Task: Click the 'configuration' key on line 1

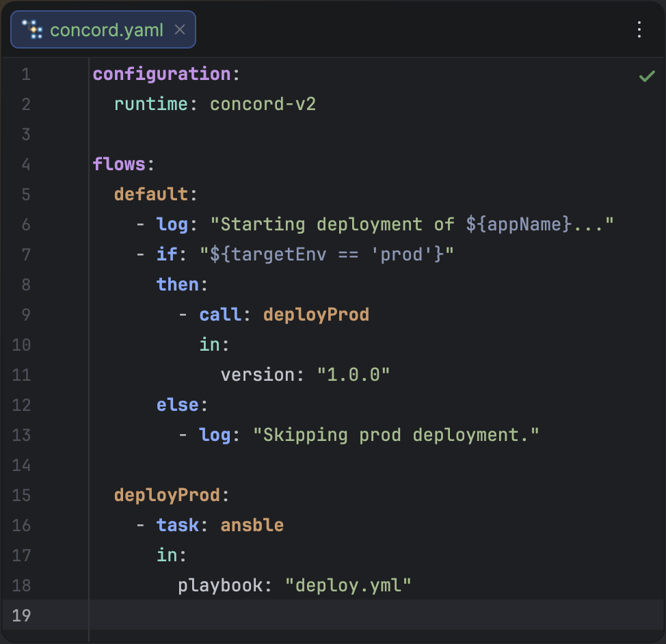Action: tap(161, 74)
